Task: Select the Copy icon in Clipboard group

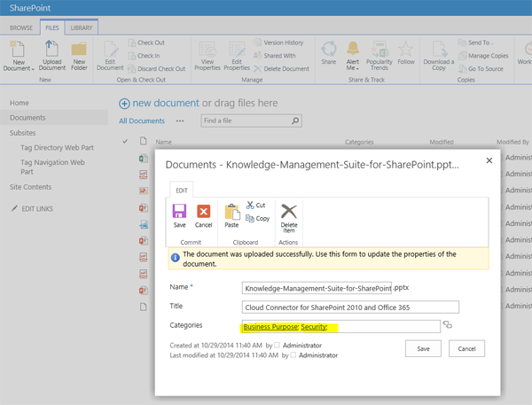Action: [250, 218]
